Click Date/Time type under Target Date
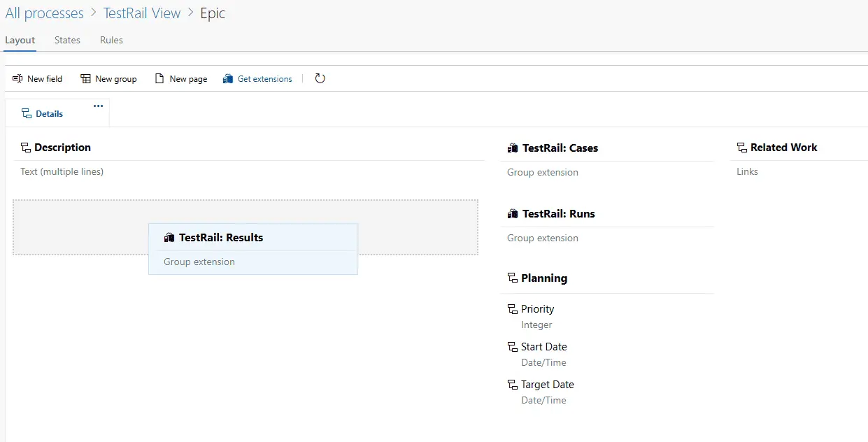Image resolution: width=868 pixels, height=442 pixels. tap(543, 400)
